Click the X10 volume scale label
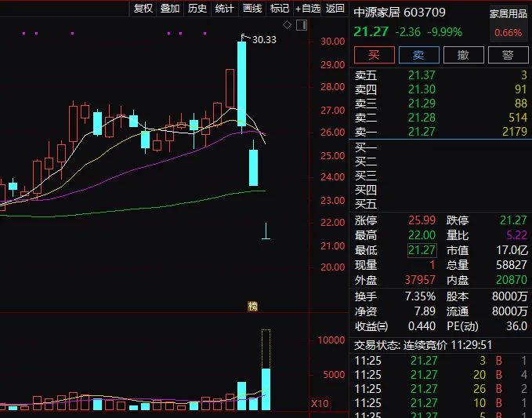Screen dimensions: 532x418 320,403
